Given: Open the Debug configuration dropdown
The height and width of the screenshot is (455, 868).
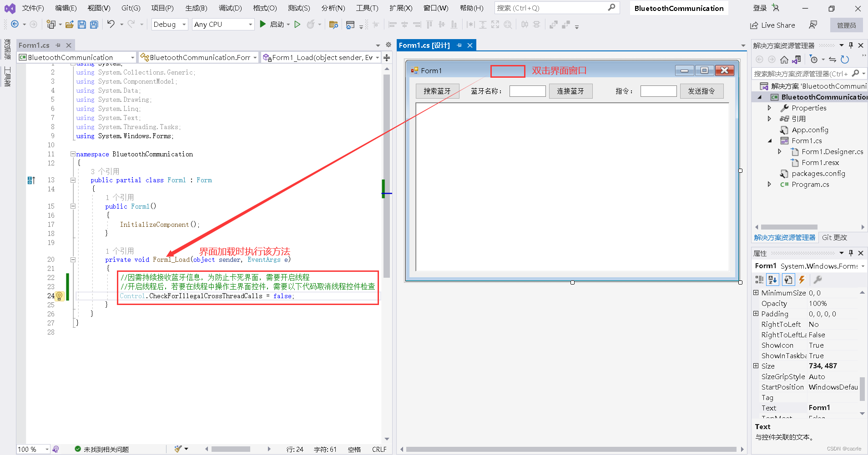Looking at the screenshot, I should [170, 25].
